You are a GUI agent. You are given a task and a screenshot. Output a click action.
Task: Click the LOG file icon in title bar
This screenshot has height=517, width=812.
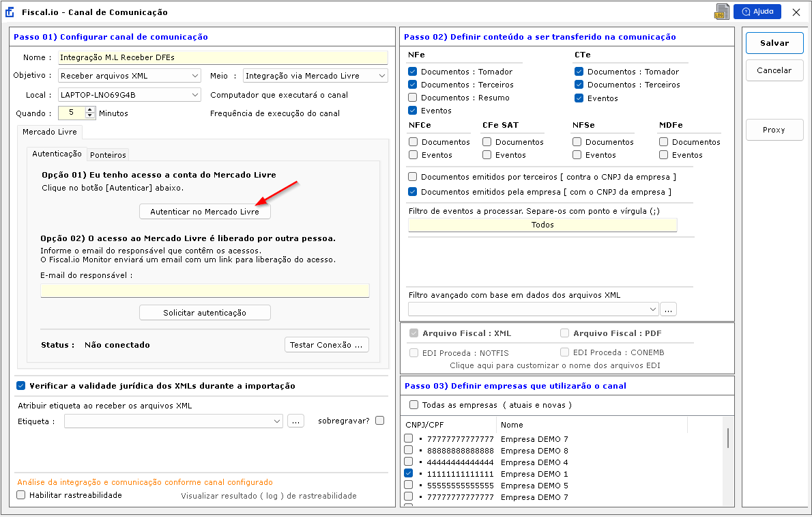pyautogui.click(x=721, y=12)
